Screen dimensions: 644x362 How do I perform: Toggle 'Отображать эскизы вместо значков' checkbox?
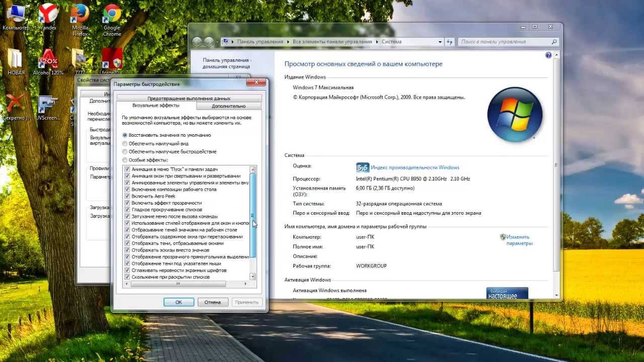pyautogui.click(x=127, y=250)
